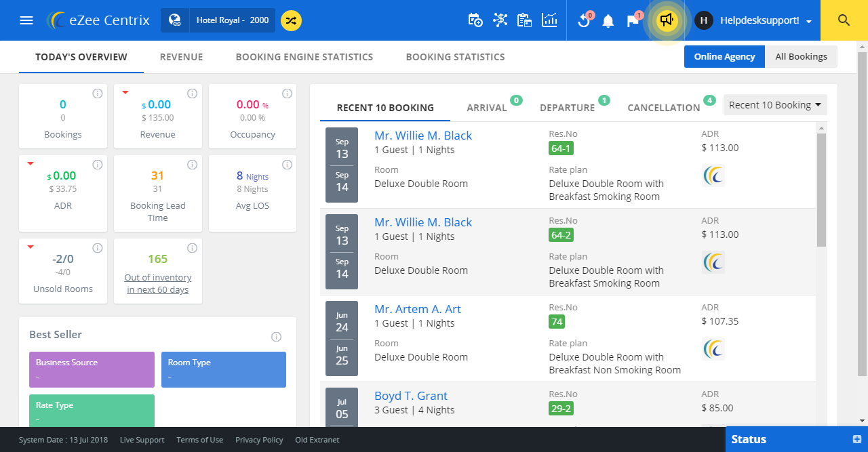
Task: Switch to Online Agency bookings
Action: click(x=724, y=57)
